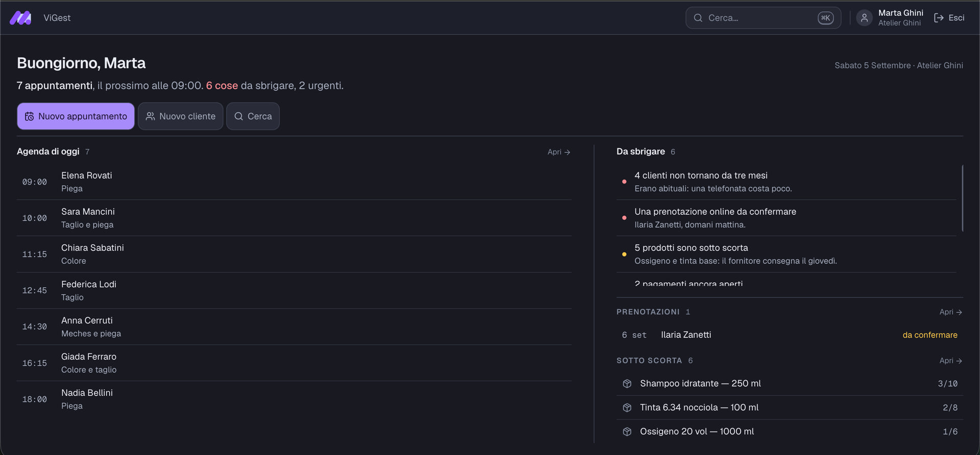Click the ⌘K shortcut badge
This screenshot has width=980, height=455.
click(825, 18)
